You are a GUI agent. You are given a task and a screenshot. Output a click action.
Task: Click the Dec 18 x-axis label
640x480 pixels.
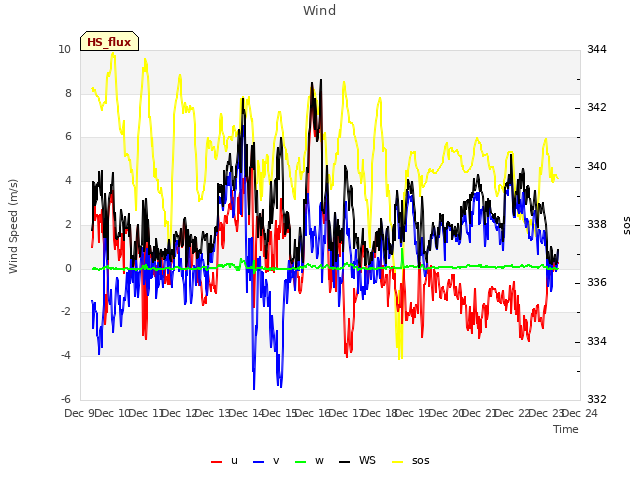(380, 413)
